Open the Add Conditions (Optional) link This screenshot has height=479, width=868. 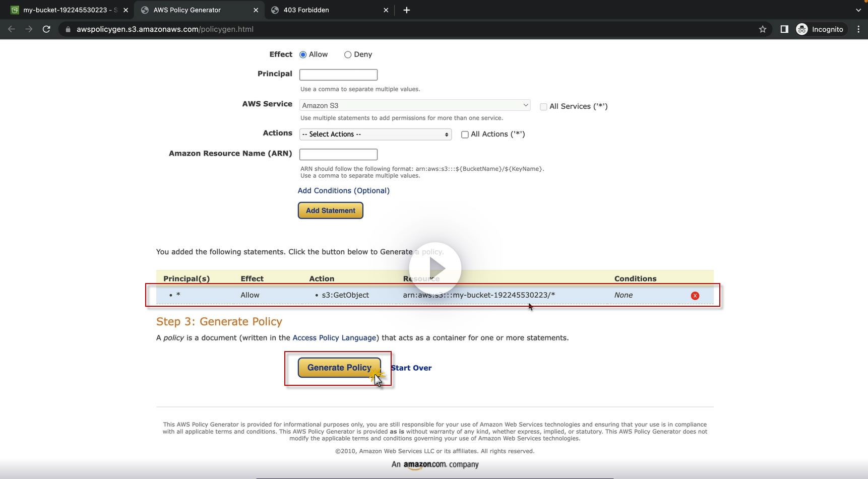pyautogui.click(x=344, y=190)
